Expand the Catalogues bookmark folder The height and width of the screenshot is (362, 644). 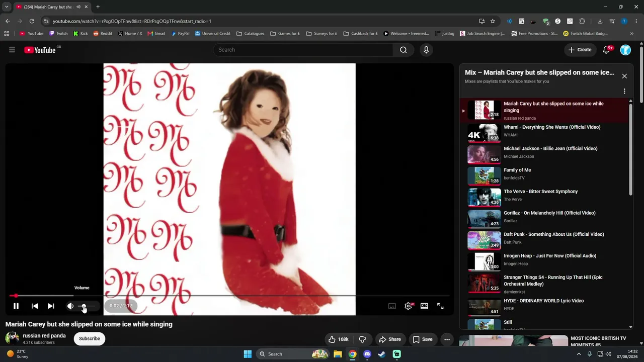250,34
